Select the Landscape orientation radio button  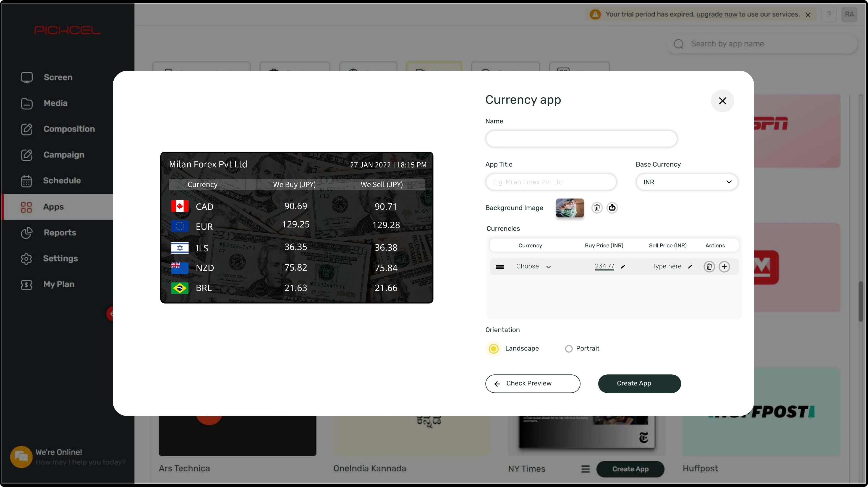coord(494,348)
